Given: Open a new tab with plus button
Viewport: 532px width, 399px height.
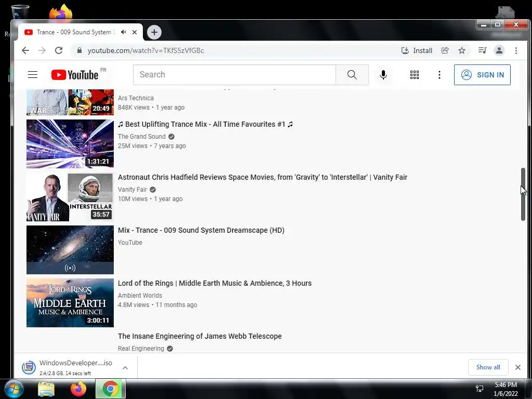Looking at the screenshot, I should [154, 32].
